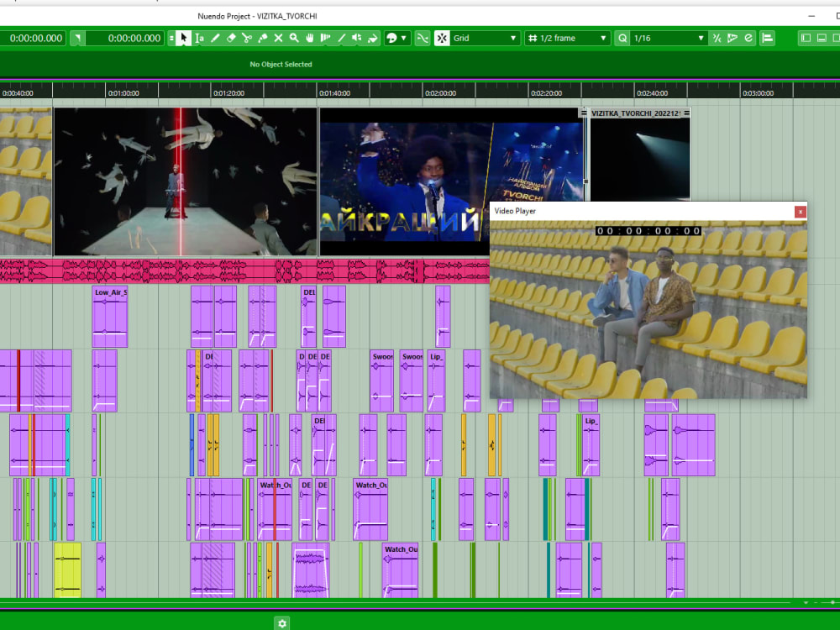Click the toolbar divider handle before tools

pyautogui.click(x=171, y=38)
